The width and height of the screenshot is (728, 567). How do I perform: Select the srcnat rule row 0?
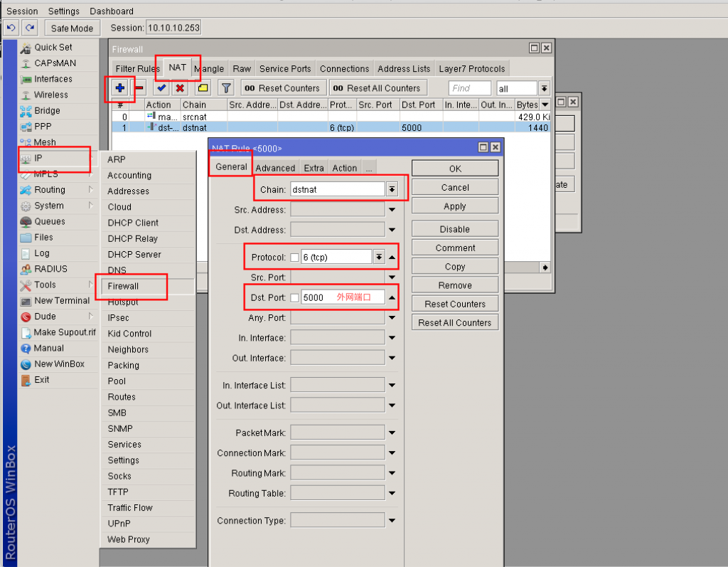331,117
